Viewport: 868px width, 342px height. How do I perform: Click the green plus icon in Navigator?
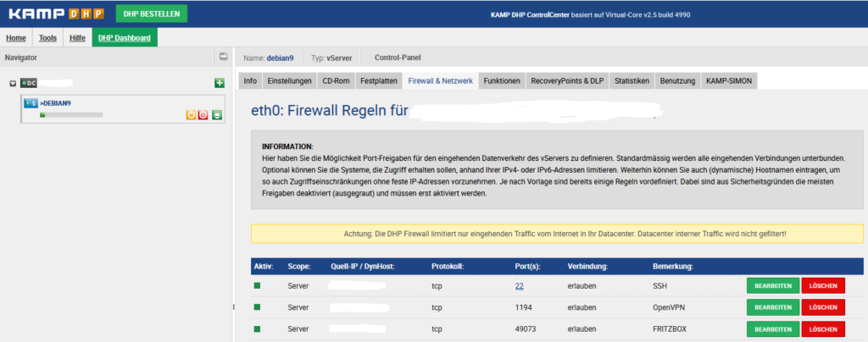click(219, 83)
